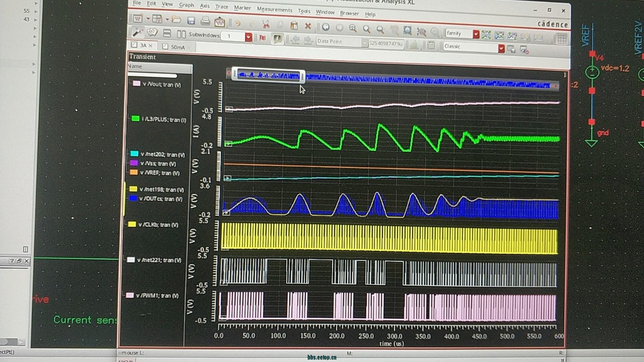644x362 pixels.
Task: Click the magic wand icon
Action: tap(137, 32)
